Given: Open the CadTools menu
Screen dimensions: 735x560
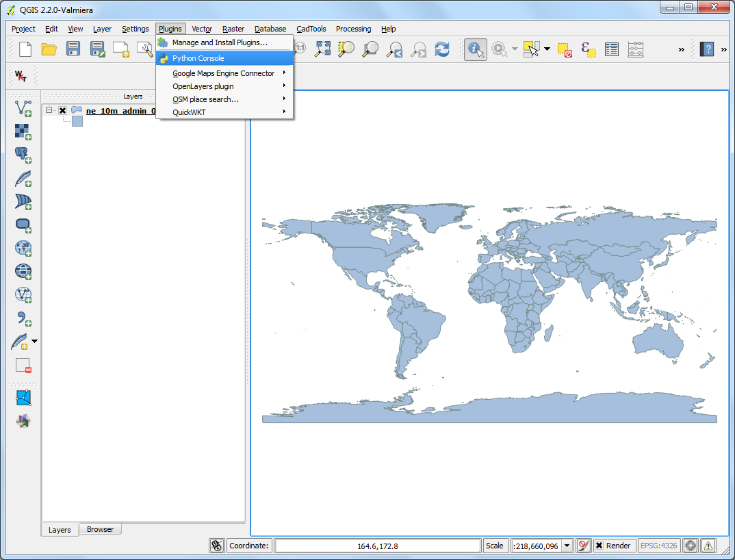Looking at the screenshot, I should click(311, 29).
